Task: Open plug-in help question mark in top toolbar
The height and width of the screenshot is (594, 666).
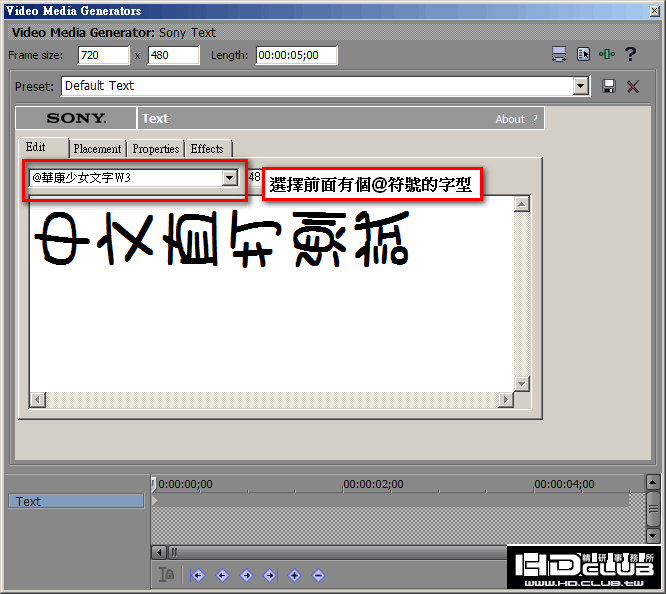Action: 631,54
